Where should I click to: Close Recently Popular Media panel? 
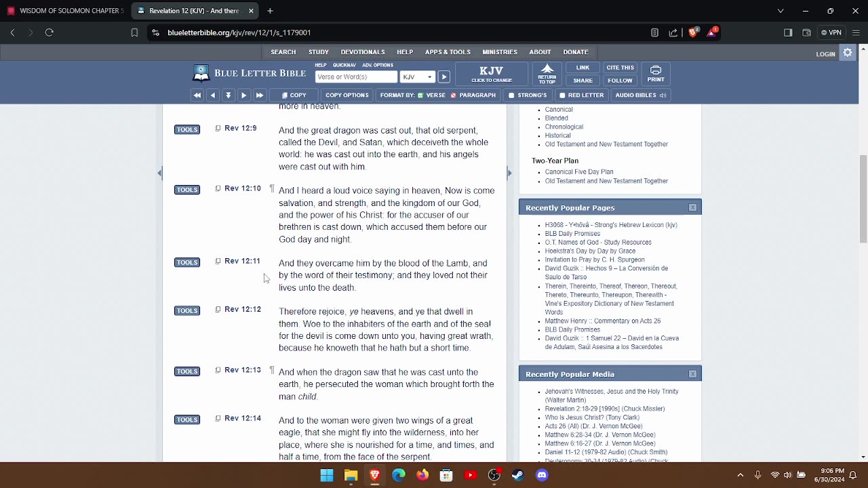pos(692,374)
